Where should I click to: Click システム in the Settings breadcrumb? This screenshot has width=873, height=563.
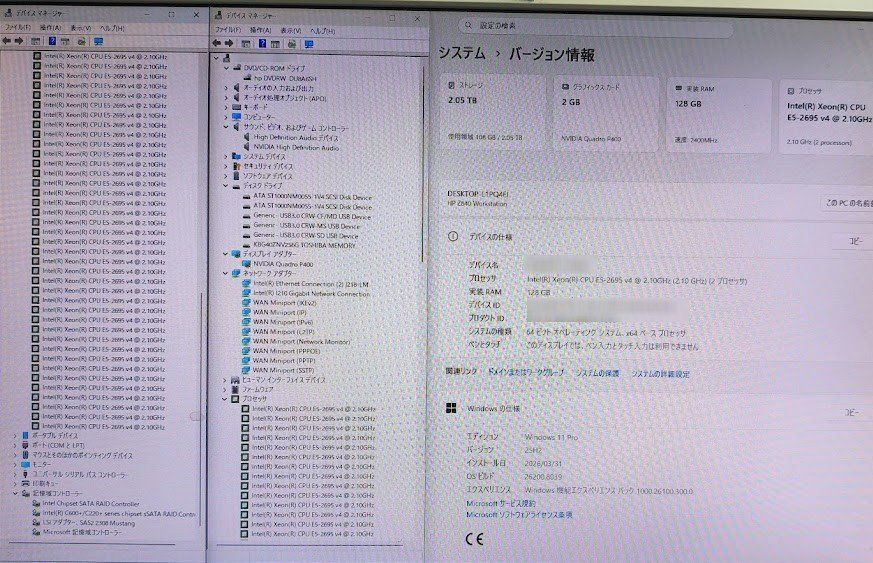pyautogui.click(x=462, y=53)
